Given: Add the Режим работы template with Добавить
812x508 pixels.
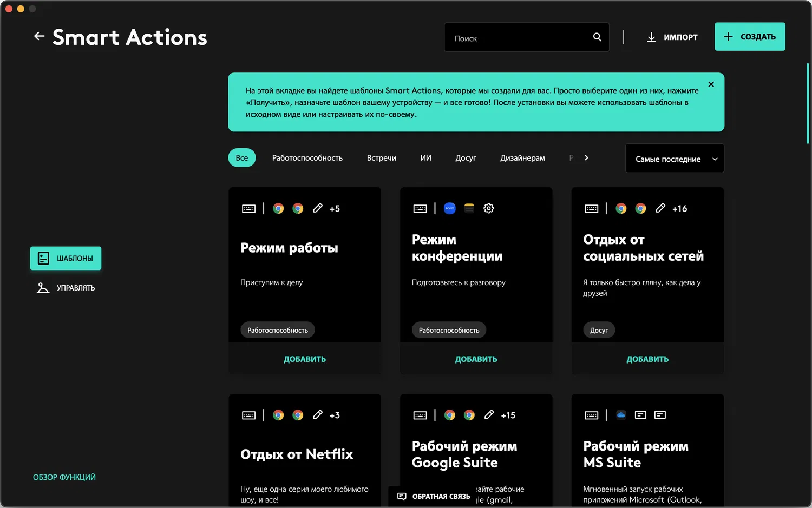Looking at the screenshot, I should coord(305,359).
